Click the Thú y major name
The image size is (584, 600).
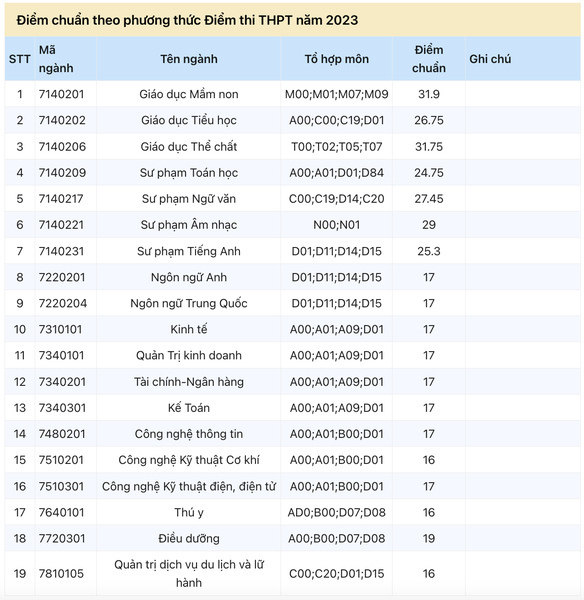point(189,512)
